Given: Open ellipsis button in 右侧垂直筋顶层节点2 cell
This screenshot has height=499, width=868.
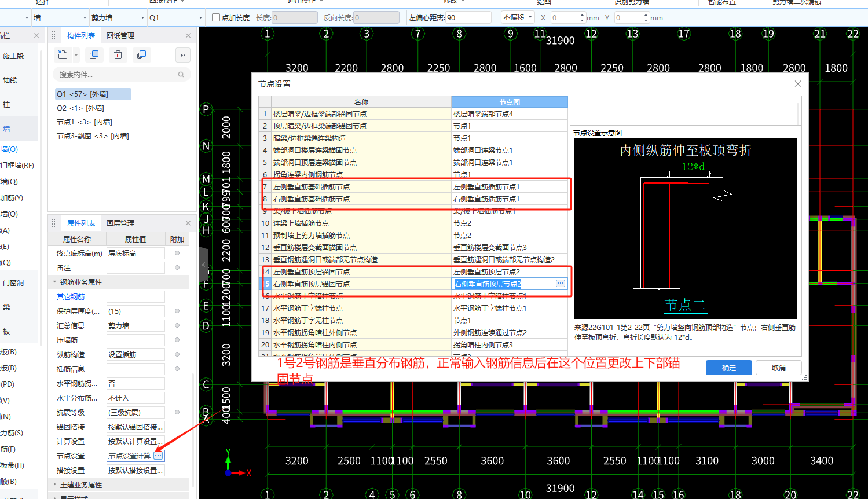Looking at the screenshot, I should pyautogui.click(x=561, y=284).
